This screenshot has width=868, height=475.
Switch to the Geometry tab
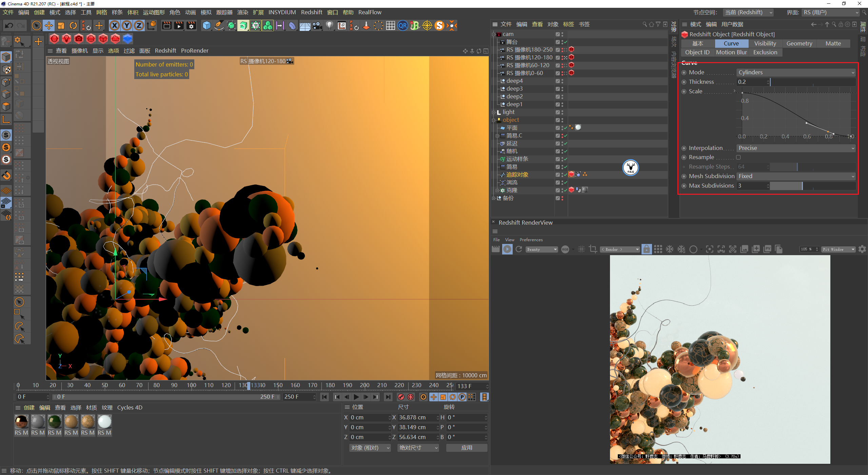(x=799, y=43)
